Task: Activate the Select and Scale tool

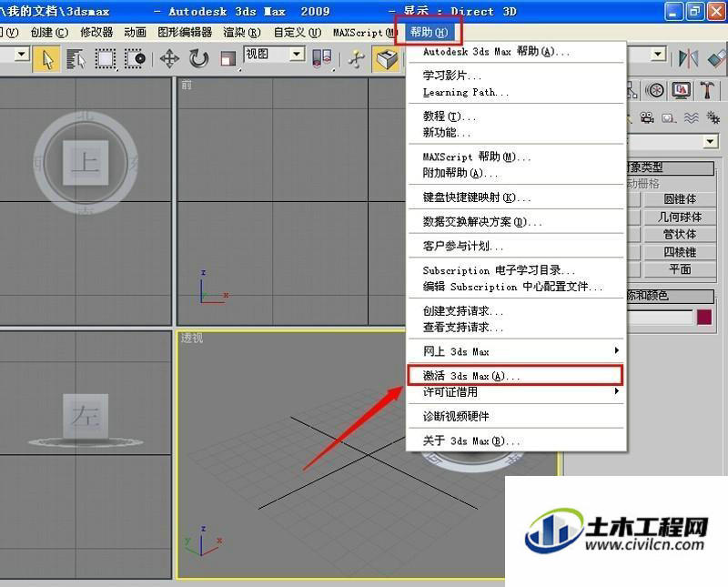Action: coord(228,59)
